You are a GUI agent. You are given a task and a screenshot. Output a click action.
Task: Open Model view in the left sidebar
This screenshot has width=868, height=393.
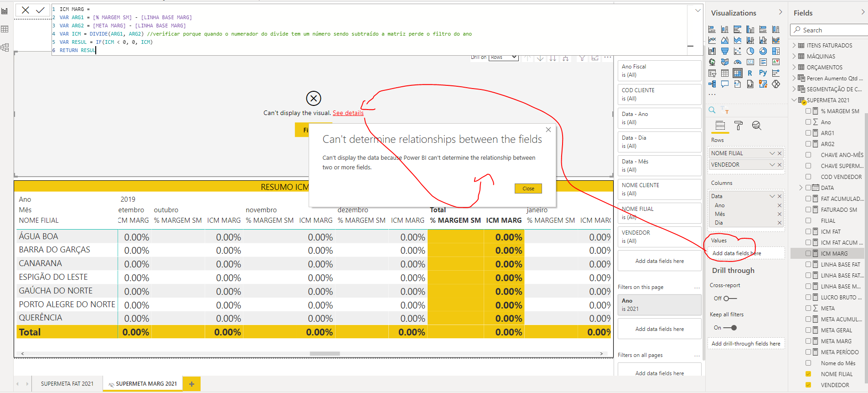[x=5, y=47]
